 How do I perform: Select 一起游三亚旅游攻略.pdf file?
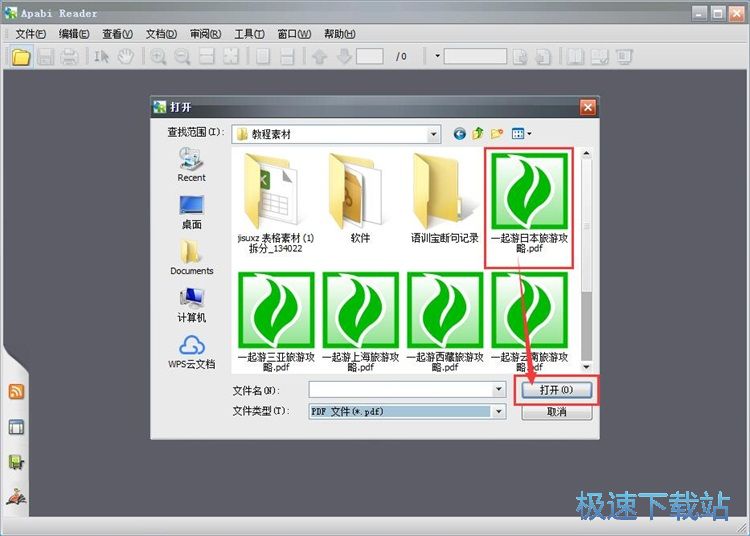[276, 322]
